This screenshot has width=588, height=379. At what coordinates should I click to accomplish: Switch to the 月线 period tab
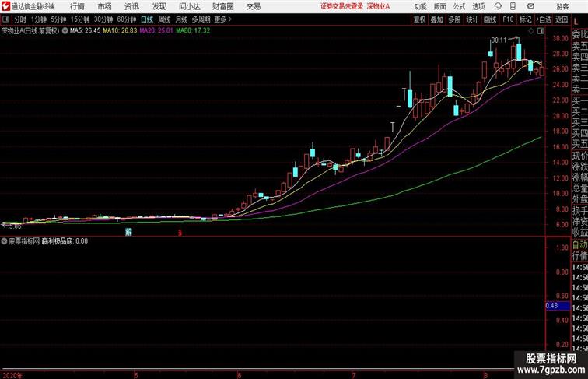[x=181, y=19]
